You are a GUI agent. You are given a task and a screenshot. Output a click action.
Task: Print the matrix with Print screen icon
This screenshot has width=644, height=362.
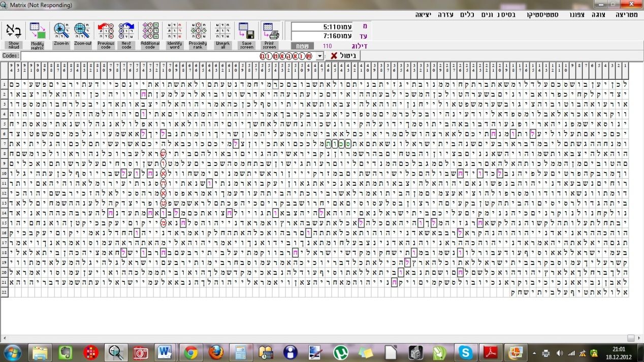tap(270, 31)
